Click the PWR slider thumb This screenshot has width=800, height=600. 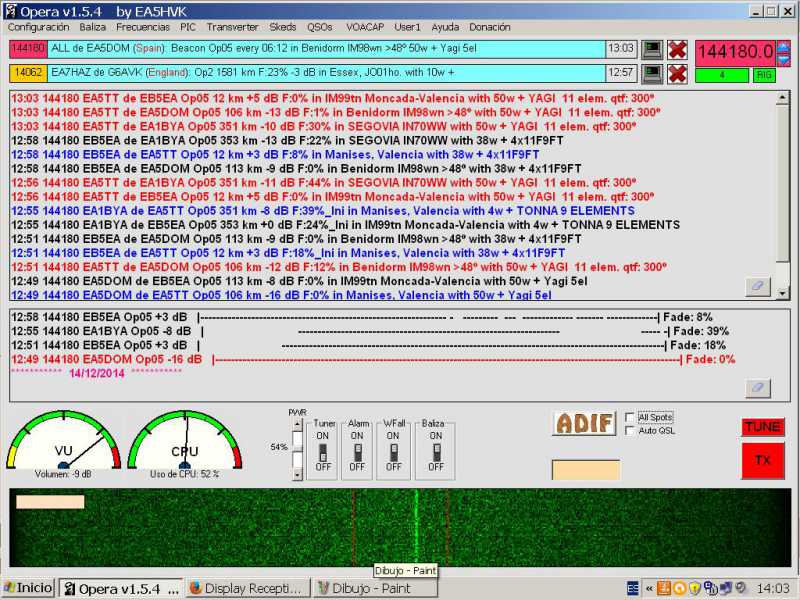[x=297, y=449]
